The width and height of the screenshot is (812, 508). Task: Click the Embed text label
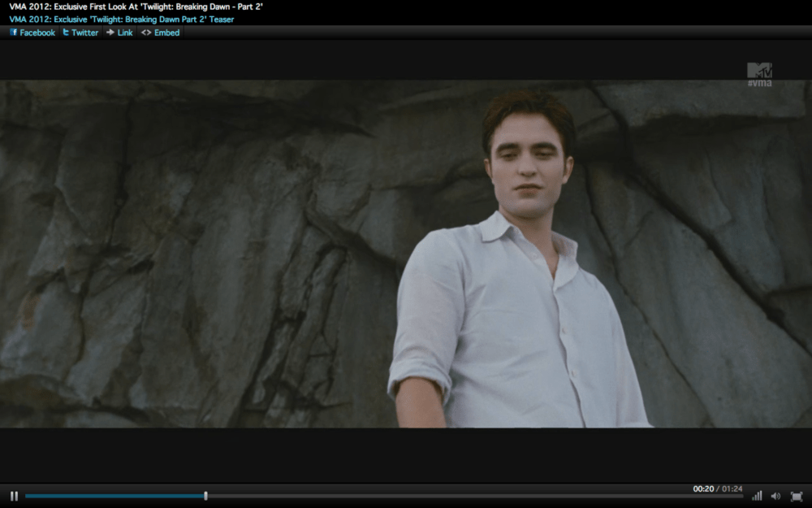point(166,33)
